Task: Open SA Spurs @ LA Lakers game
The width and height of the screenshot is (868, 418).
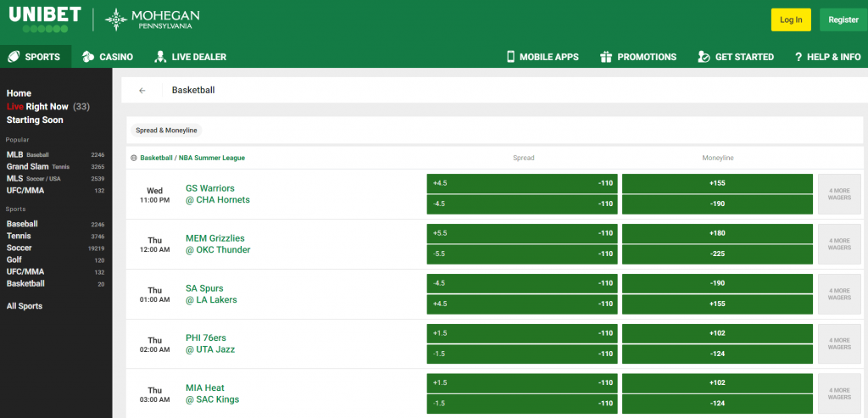Action: [211, 294]
